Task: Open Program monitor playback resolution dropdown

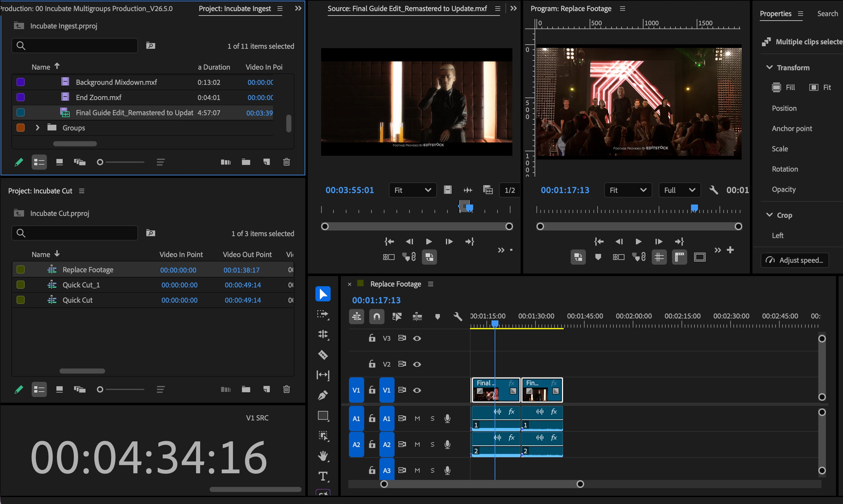Action: click(x=679, y=190)
